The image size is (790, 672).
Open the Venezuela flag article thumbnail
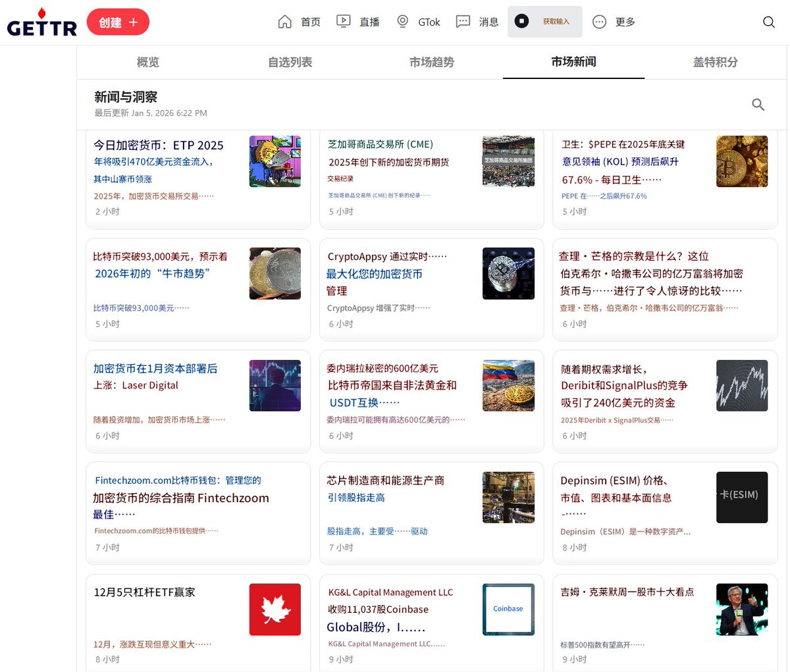tap(508, 385)
